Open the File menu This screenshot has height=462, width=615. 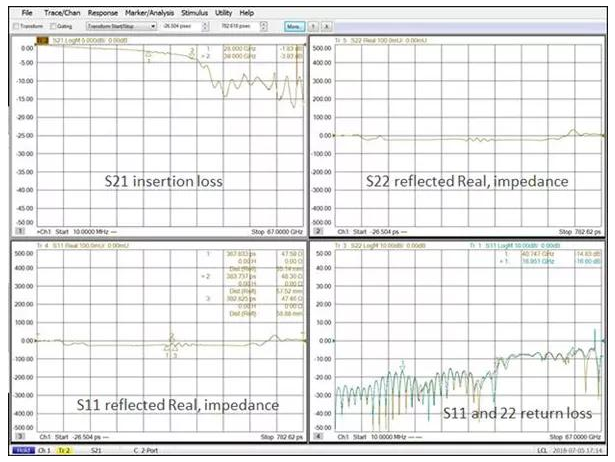[x=27, y=13]
